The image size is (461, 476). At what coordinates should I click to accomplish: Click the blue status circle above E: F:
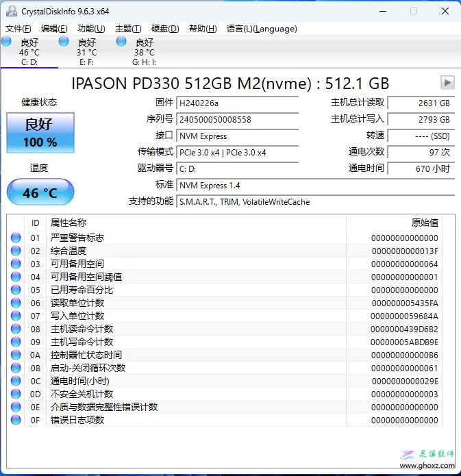64,41
